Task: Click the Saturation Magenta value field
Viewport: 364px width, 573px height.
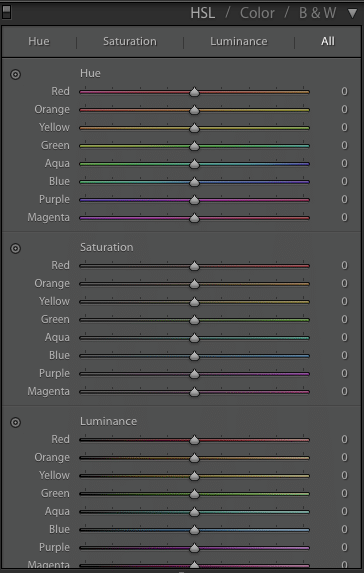Action: pyautogui.click(x=344, y=391)
